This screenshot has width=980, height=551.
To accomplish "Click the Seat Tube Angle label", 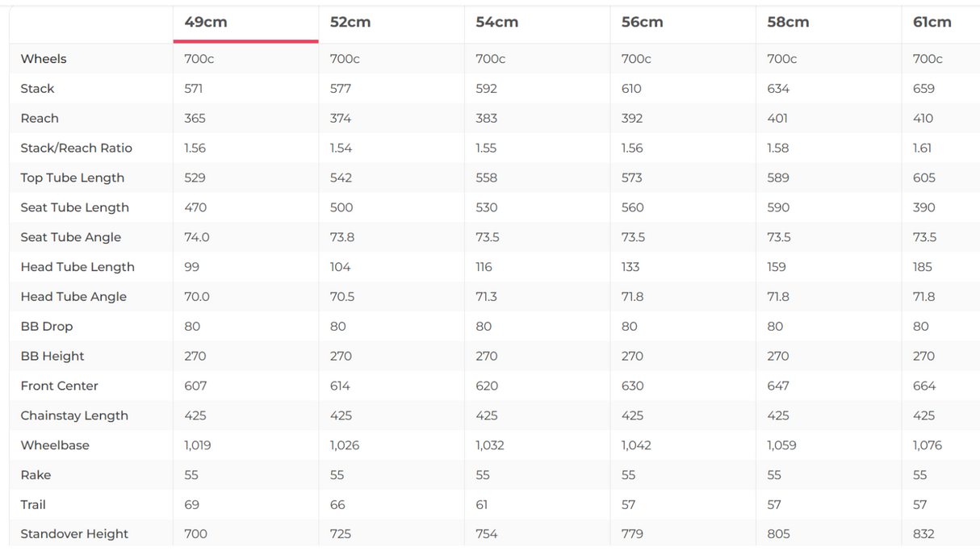I will 71,237.
